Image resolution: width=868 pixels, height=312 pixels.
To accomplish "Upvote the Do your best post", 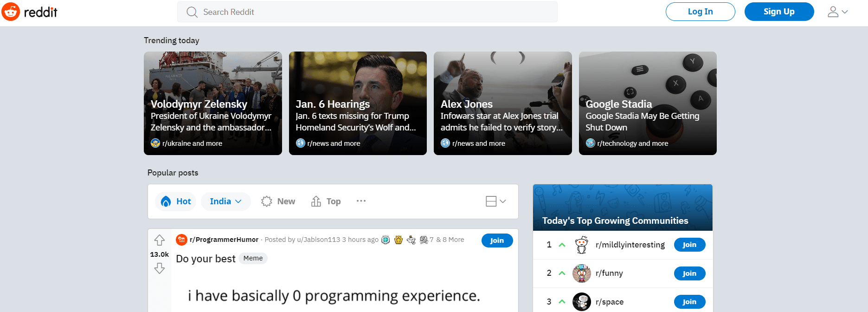I will tap(160, 240).
